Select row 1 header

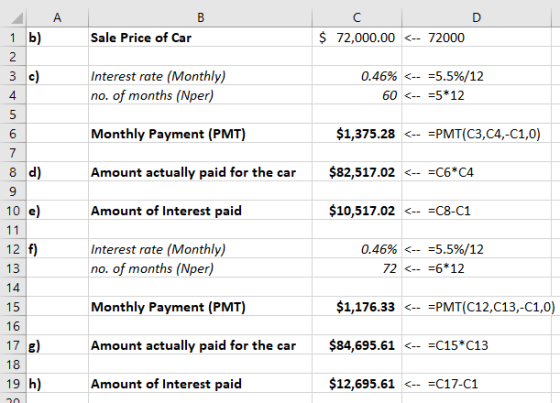13,38
